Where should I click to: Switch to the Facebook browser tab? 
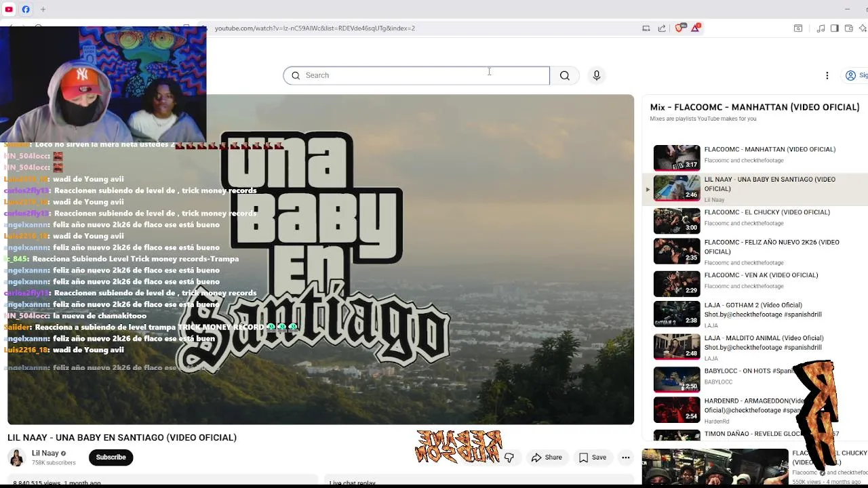[x=26, y=9]
